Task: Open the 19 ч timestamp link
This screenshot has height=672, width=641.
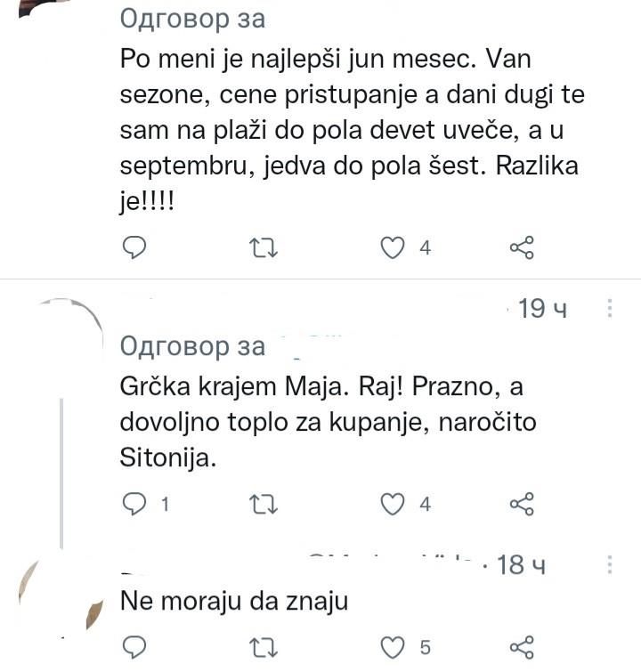Action: [x=543, y=309]
